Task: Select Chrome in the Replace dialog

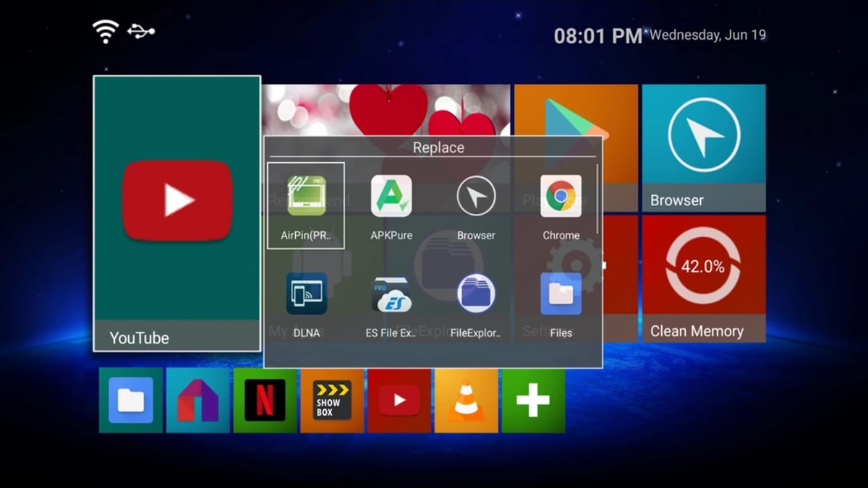Action: (561, 206)
